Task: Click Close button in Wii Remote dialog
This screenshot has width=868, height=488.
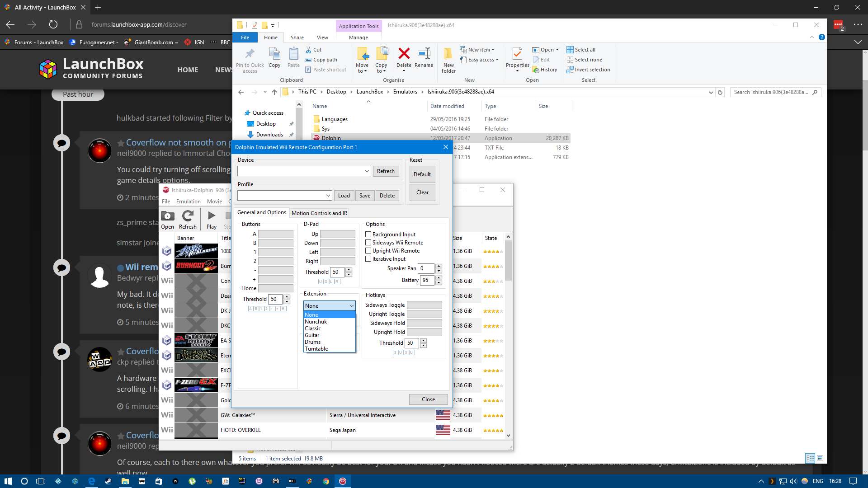Action: pyautogui.click(x=428, y=399)
